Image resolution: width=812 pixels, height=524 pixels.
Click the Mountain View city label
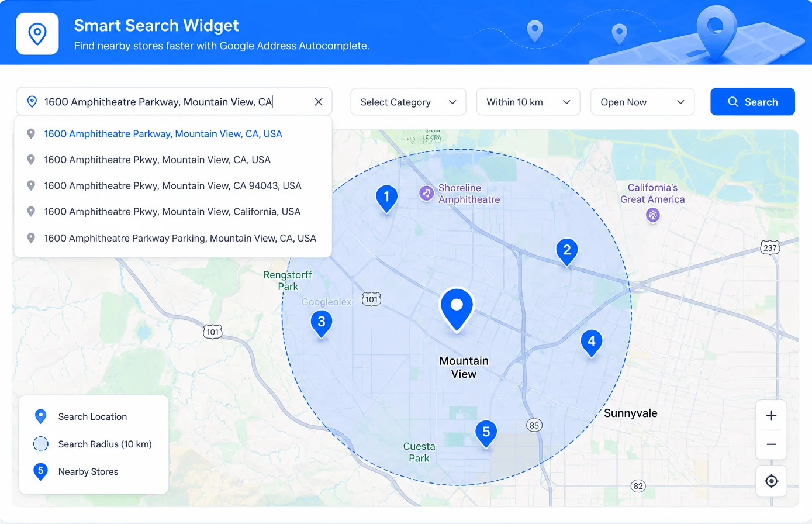(464, 367)
